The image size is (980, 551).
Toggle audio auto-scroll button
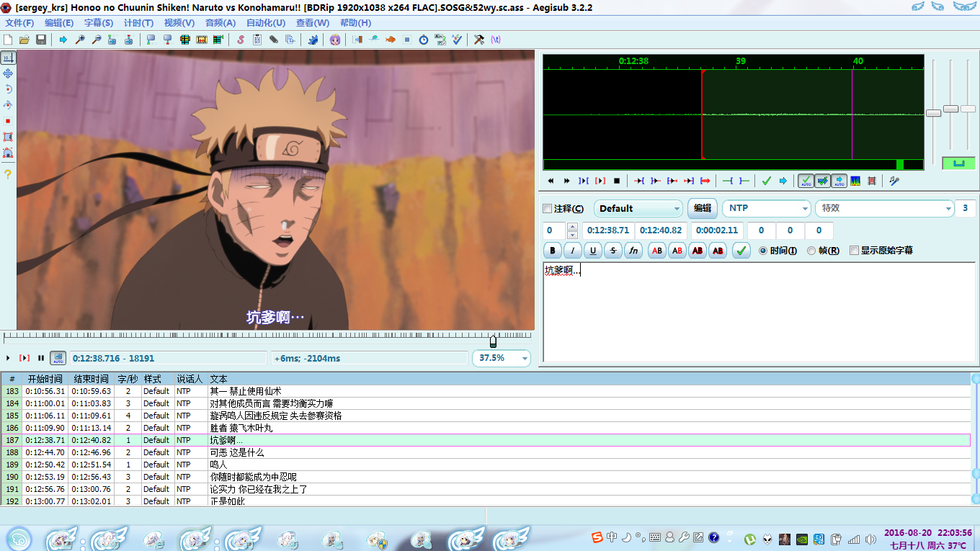(839, 181)
